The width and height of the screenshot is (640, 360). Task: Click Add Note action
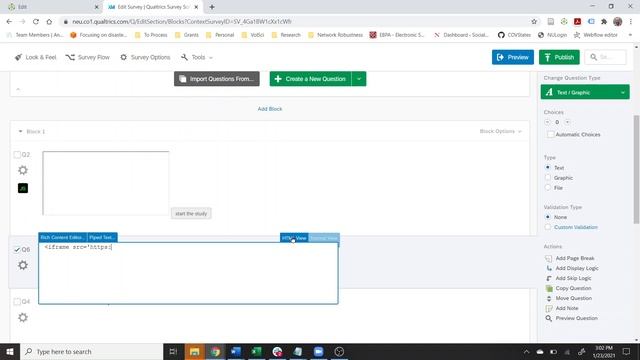pyautogui.click(x=562, y=308)
